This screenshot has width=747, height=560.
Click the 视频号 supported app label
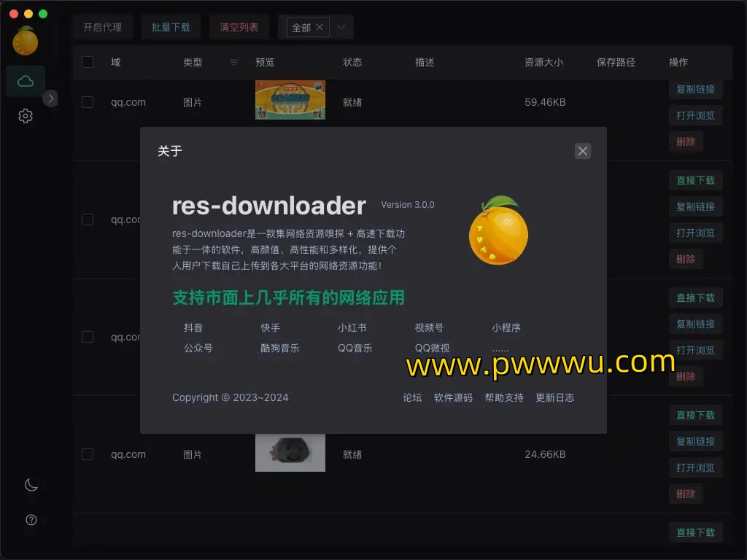(429, 327)
